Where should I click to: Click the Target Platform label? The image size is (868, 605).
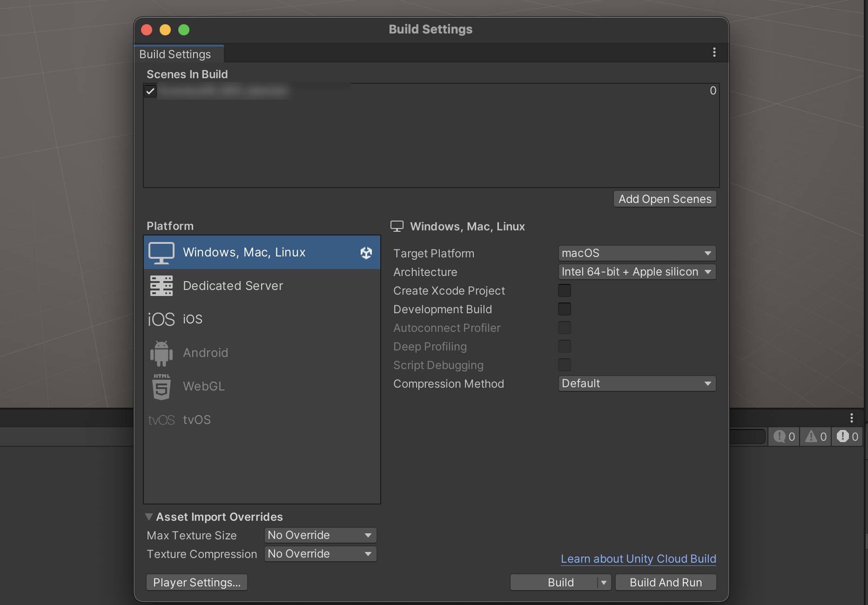tap(434, 254)
